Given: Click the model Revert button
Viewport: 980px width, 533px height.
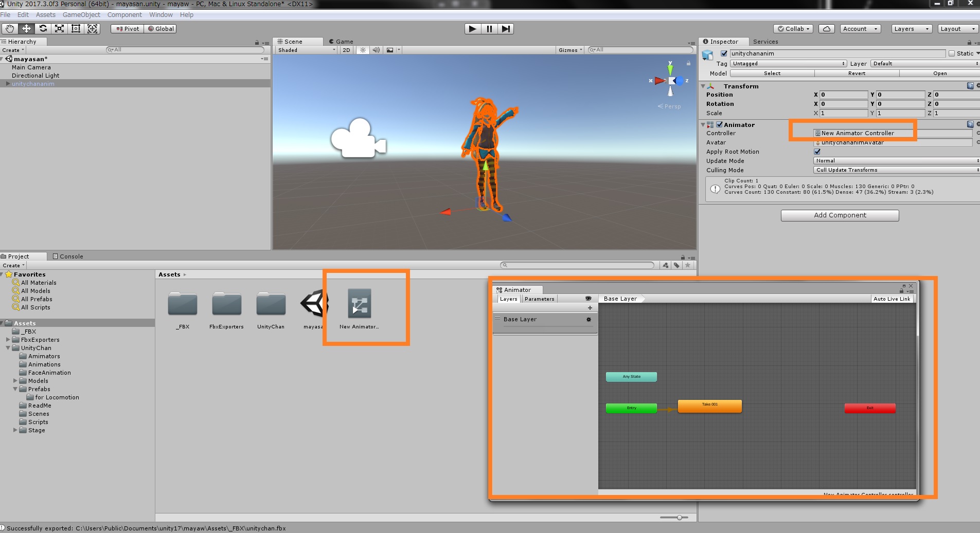Looking at the screenshot, I should click(x=857, y=73).
